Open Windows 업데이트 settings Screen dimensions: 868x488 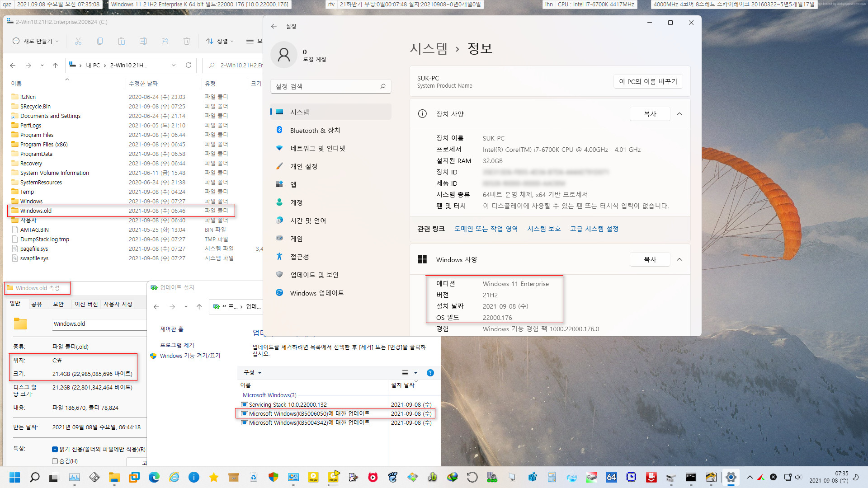click(331, 293)
